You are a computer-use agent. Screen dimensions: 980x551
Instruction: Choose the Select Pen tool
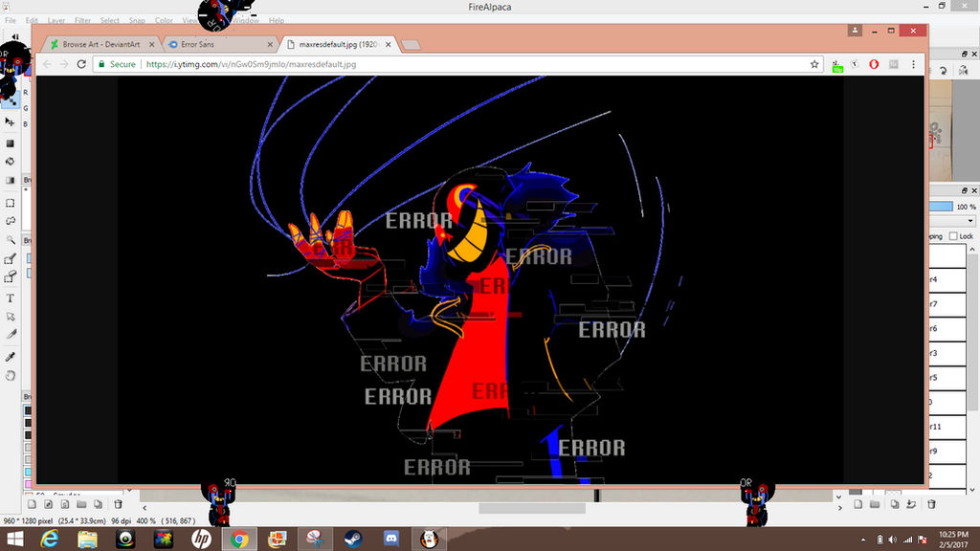(10, 258)
